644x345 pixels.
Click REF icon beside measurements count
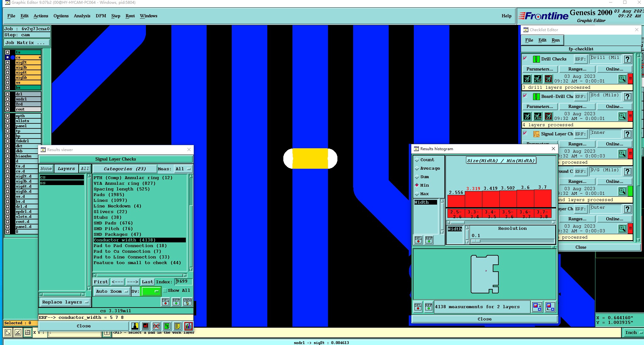point(428,307)
